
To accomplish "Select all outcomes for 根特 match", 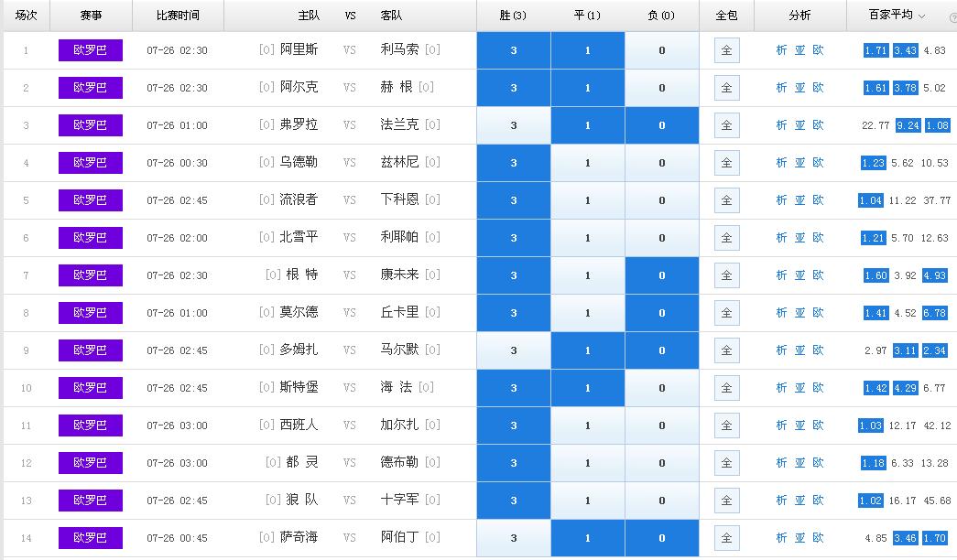I will (x=726, y=275).
